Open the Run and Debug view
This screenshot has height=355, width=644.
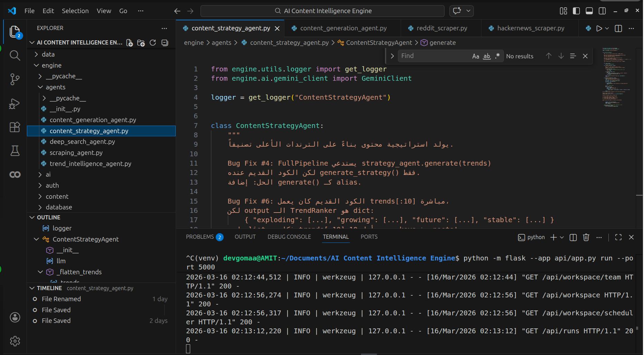tap(14, 103)
